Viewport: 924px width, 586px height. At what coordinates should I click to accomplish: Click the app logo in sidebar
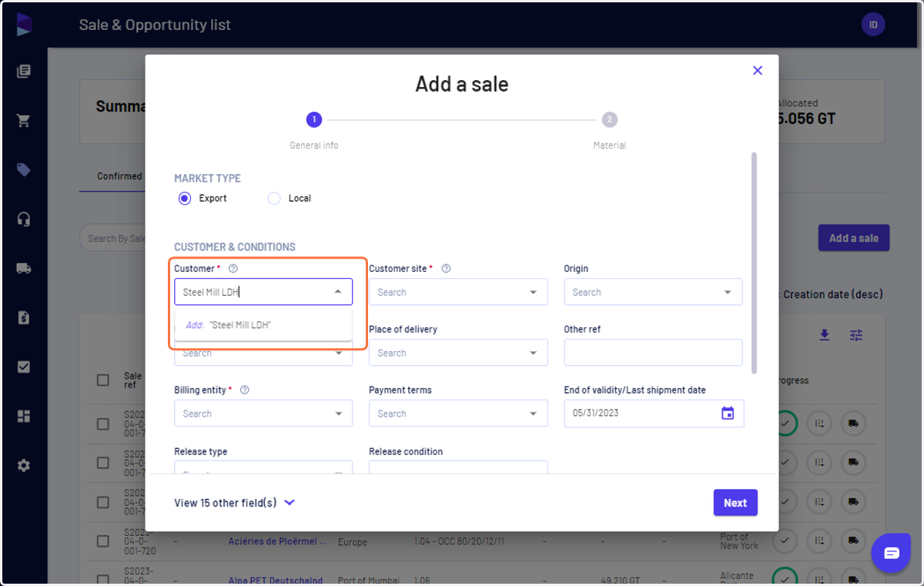point(24,24)
